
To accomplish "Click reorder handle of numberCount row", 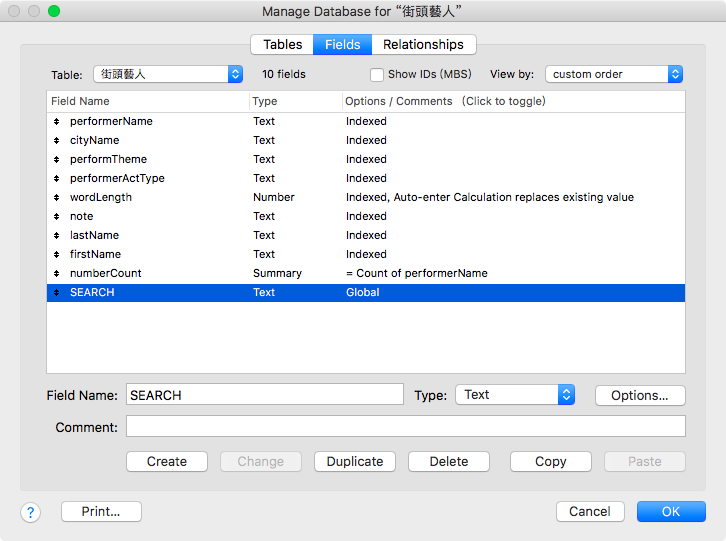I will coord(56,273).
